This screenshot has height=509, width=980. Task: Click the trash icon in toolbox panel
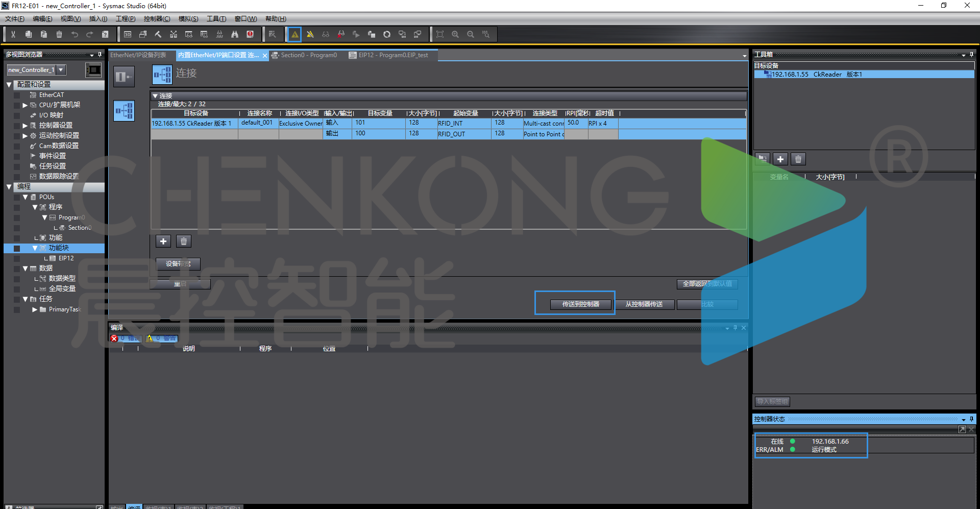click(798, 159)
